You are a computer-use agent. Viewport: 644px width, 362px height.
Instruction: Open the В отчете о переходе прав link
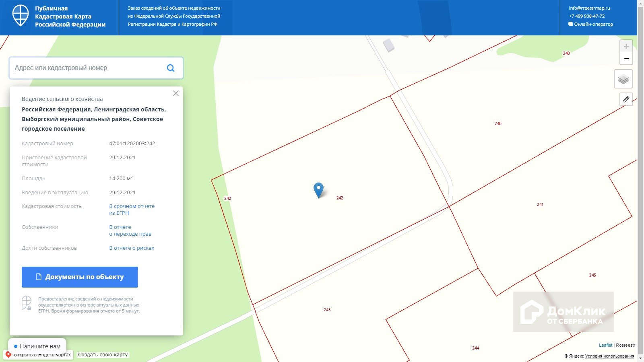(130, 230)
